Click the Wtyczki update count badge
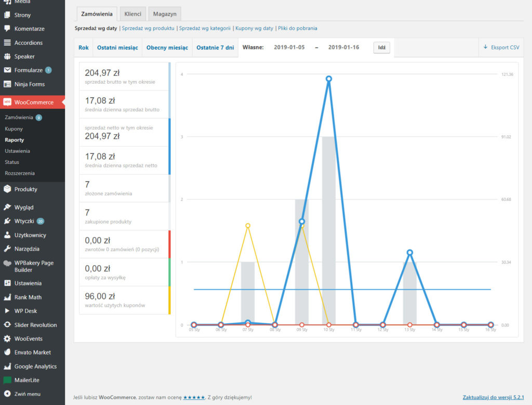 pos(41,221)
